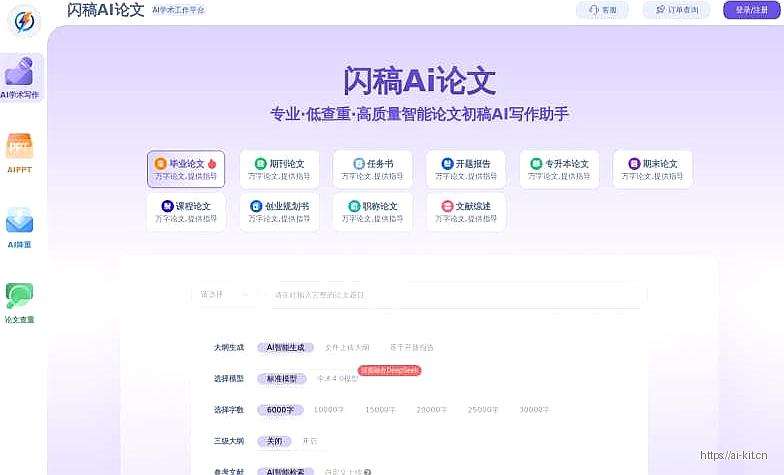This screenshot has height=475, width=784.
Task: Switch to the 期刊论文 paper type
Action: coord(279,170)
